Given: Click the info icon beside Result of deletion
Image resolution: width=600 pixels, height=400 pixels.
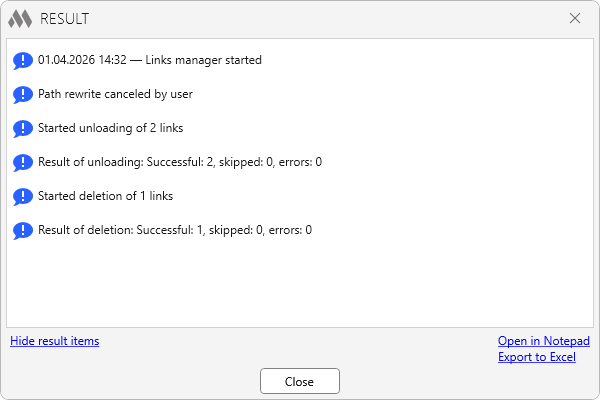Looking at the screenshot, I should 22,230.
